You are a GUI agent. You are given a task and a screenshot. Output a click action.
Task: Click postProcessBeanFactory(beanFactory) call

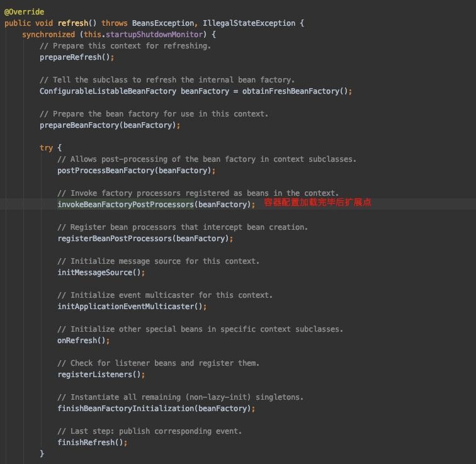pyautogui.click(x=136, y=171)
